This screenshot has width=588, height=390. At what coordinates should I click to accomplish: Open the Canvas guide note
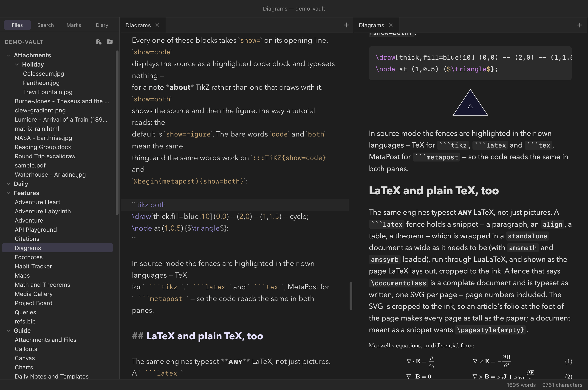(x=25, y=358)
